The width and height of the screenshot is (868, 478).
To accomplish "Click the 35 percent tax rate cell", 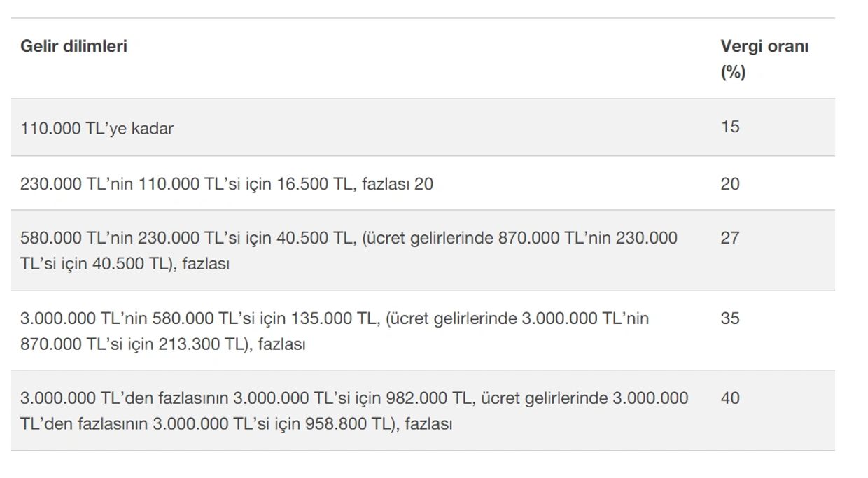I will (730, 318).
